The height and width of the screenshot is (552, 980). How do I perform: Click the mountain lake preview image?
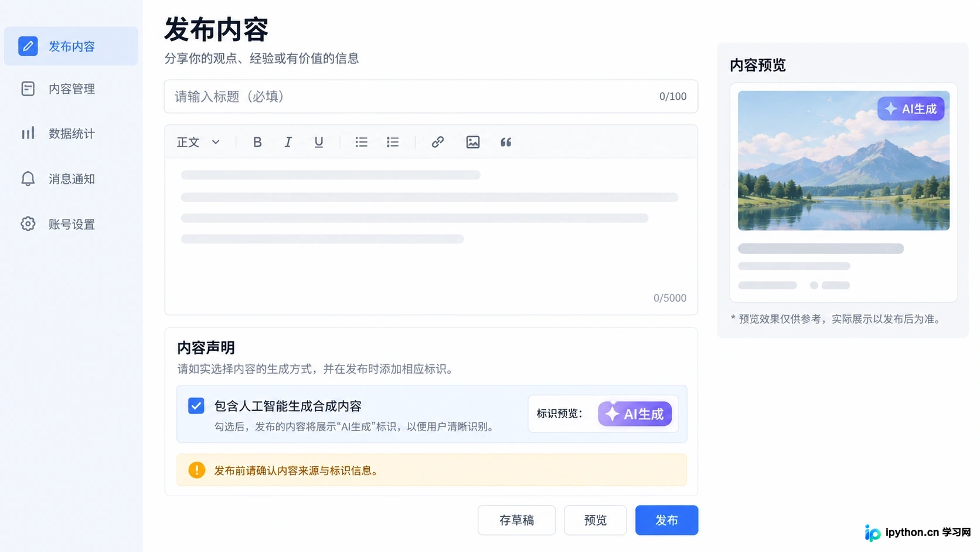843,160
